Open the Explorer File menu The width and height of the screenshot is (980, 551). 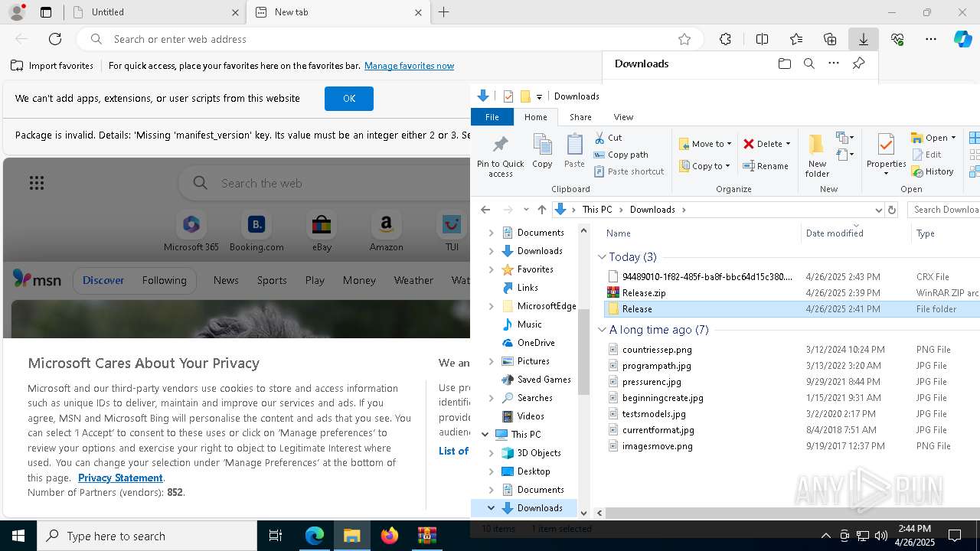[x=492, y=117]
